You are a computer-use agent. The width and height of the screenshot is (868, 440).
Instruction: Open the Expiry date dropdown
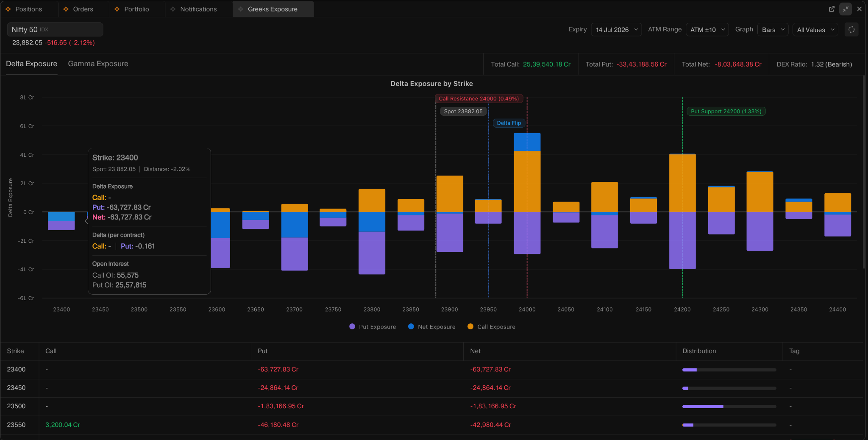(616, 30)
